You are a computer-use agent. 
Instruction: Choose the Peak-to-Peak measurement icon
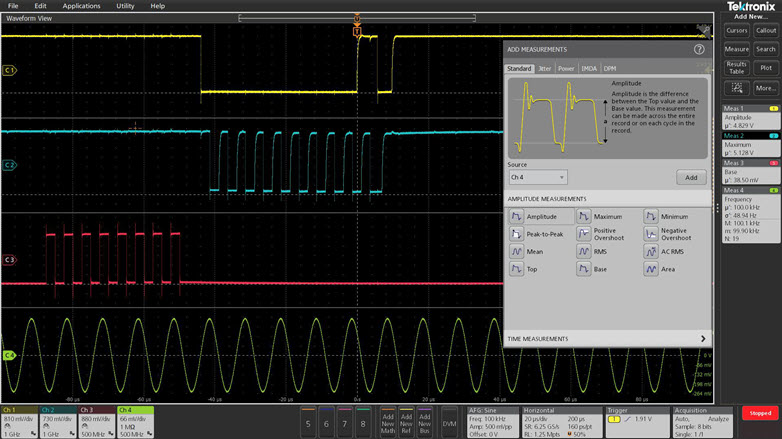point(516,234)
